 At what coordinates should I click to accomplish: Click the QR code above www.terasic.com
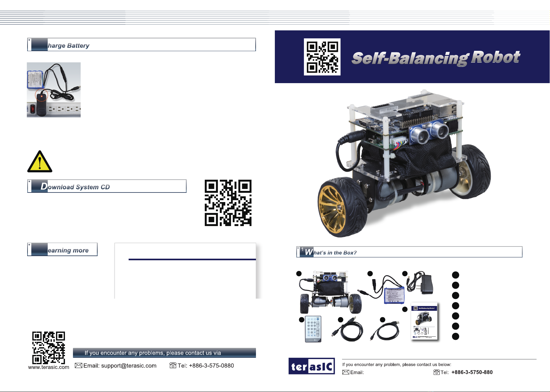click(x=49, y=348)
